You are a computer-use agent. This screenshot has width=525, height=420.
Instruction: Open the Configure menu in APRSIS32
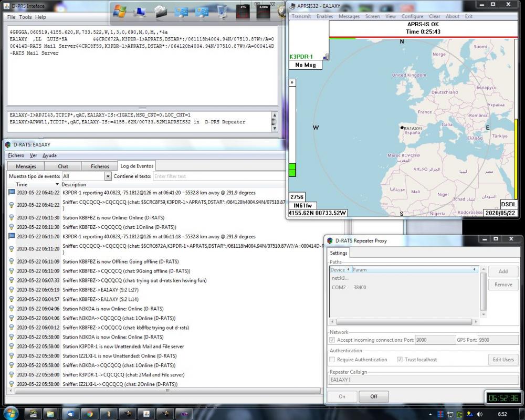coord(412,16)
